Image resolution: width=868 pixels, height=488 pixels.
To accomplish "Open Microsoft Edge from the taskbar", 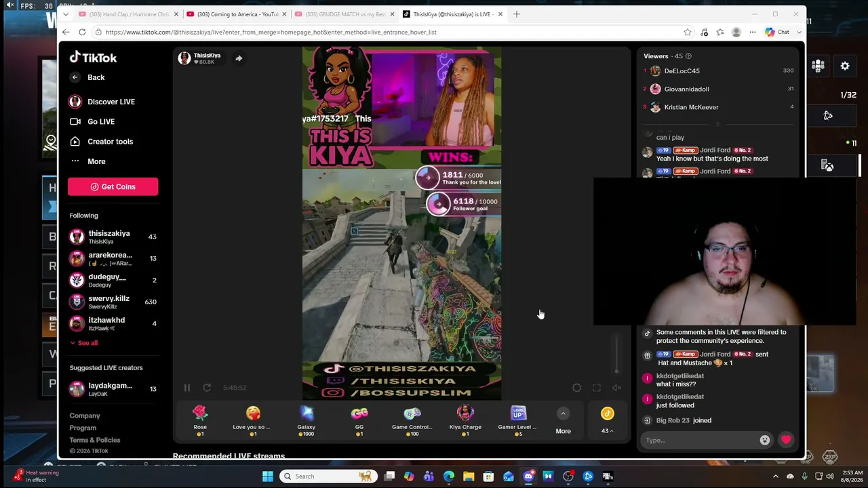I will coord(449,476).
